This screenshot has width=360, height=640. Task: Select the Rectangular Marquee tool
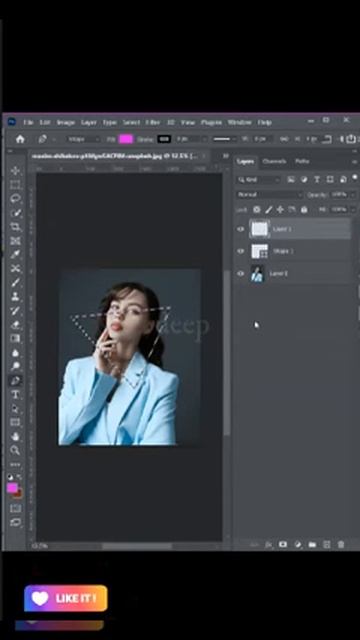[16, 185]
